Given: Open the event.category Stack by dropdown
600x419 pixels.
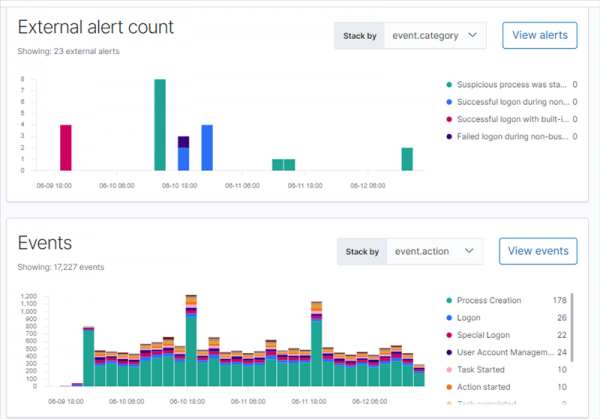Looking at the screenshot, I should tap(434, 36).
